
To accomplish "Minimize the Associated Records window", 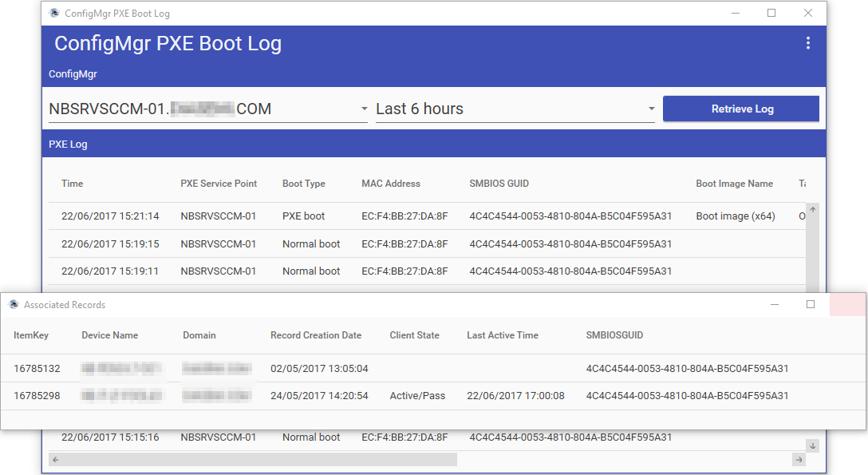I will tap(774, 304).
